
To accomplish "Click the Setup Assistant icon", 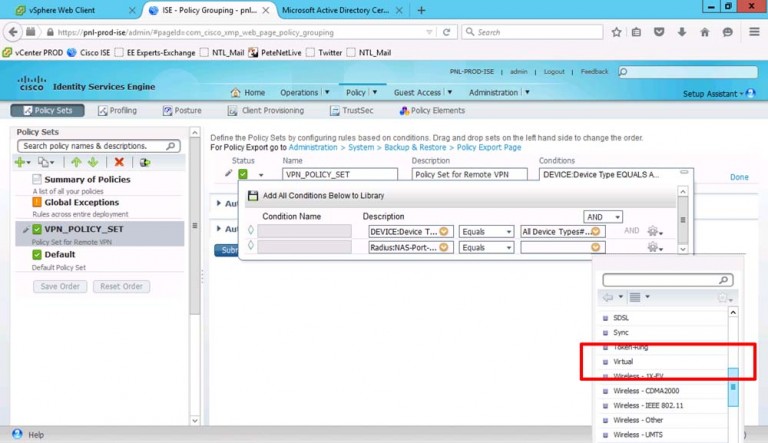I will point(750,93).
